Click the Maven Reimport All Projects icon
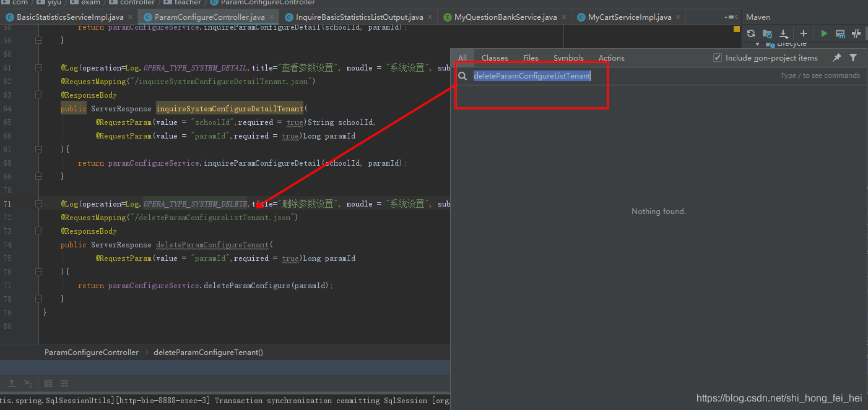 tap(750, 33)
